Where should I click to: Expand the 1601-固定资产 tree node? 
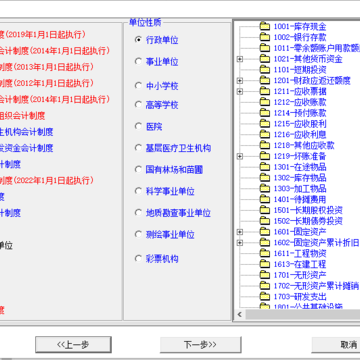pyautogui.click(x=240, y=232)
